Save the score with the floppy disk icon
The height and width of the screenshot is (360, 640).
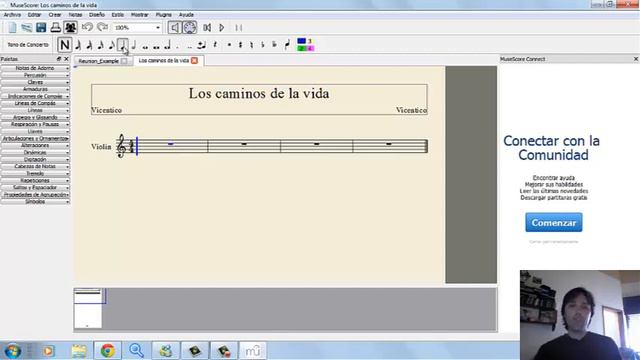(41, 27)
